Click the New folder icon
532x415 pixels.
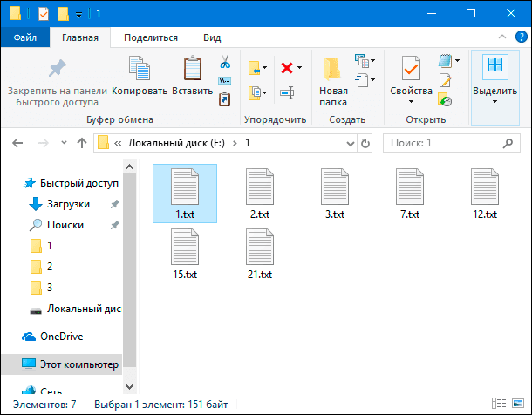pos(332,69)
